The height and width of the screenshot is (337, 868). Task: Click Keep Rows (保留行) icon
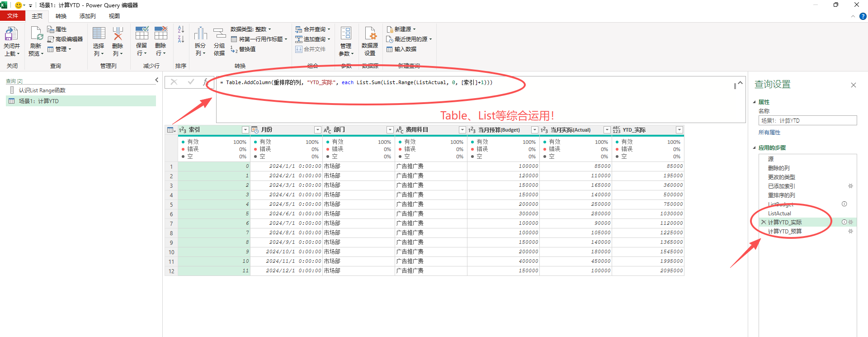point(142,33)
